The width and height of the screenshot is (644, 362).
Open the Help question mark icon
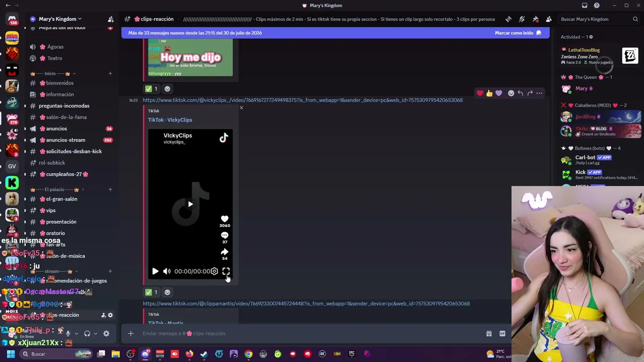(x=597, y=6)
